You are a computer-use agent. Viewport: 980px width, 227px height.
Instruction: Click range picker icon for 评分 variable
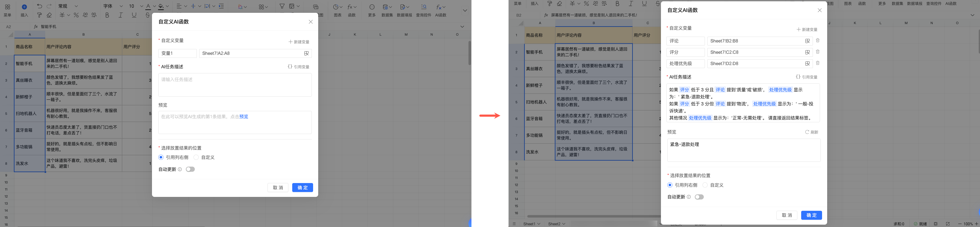pyautogui.click(x=807, y=52)
